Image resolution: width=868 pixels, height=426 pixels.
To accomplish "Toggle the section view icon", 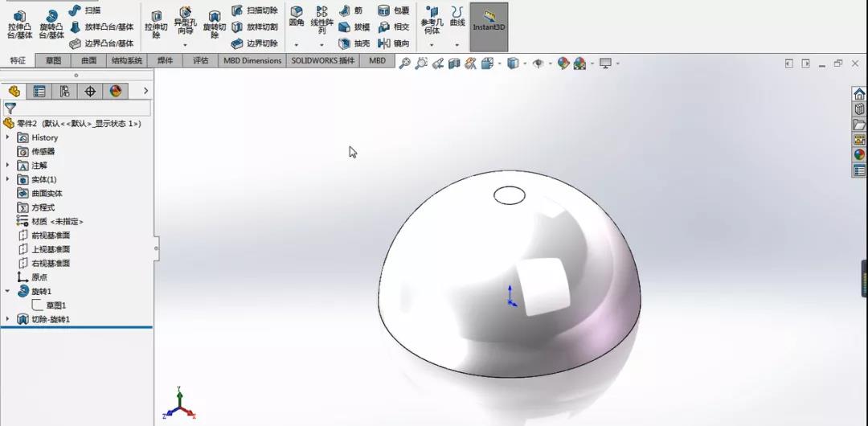I will click(454, 63).
